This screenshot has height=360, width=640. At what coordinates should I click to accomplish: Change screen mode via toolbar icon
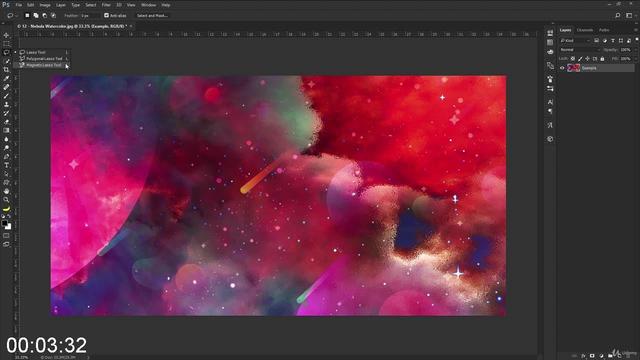coord(6,244)
